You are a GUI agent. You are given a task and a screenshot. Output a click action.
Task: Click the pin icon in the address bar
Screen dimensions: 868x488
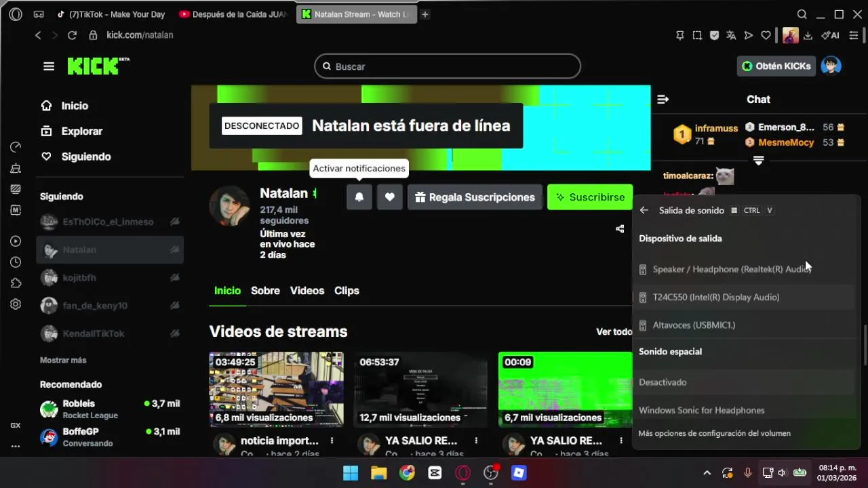(680, 35)
